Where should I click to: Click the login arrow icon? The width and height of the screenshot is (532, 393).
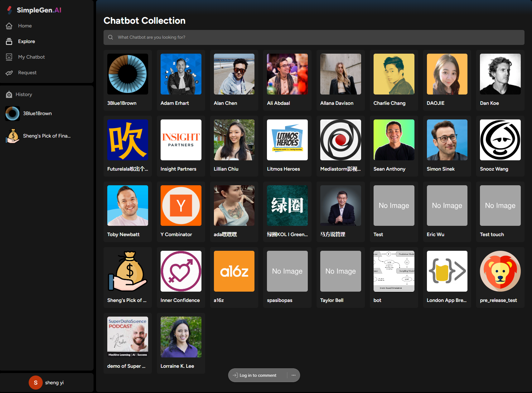click(x=235, y=375)
